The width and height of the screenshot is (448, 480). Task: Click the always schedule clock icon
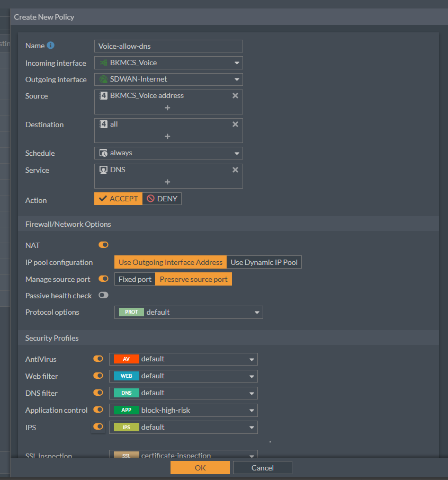pyautogui.click(x=103, y=153)
